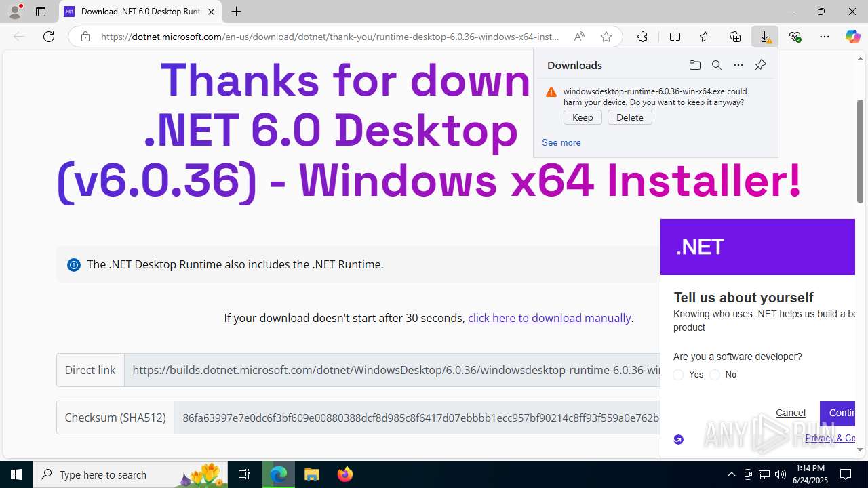Open Browser essentials icon
Image resolution: width=868 pixels, height=488 pixels.
[x=795, y=37]
